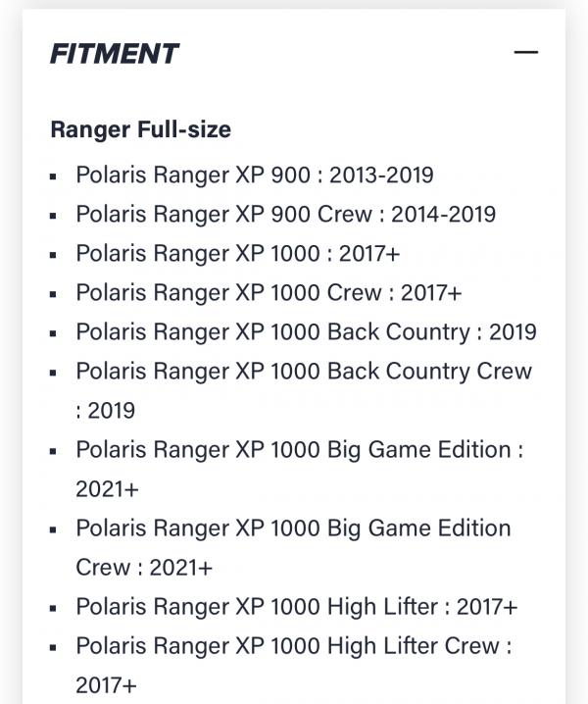Click the bullet beside High Lifter : 2017+
Viewport: 588px width, 704px height.
[x=54, y=608]
